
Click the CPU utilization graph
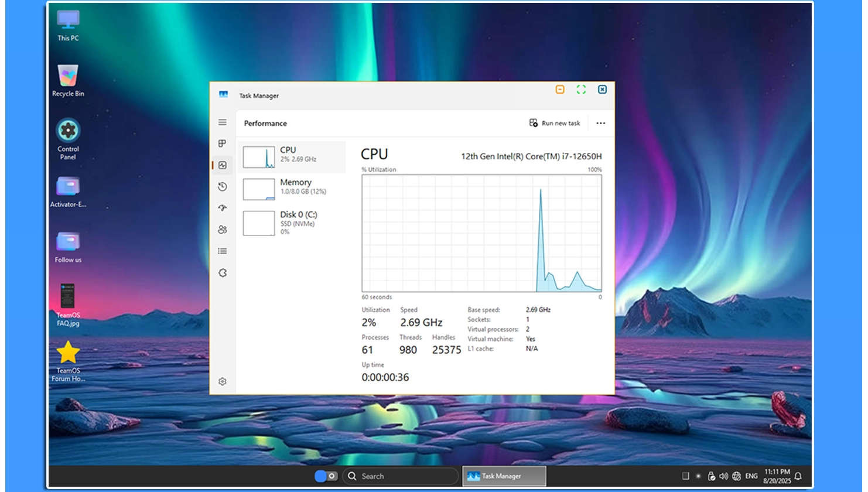pos(481,233)
